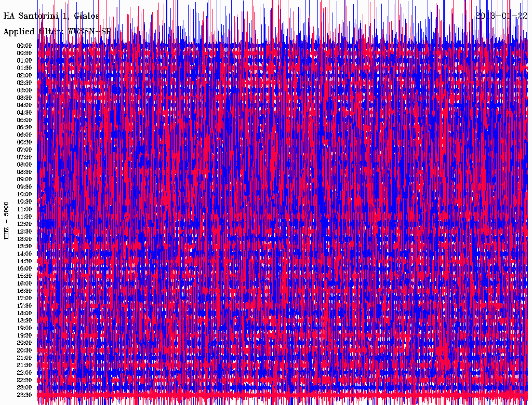Image resolution: width=532 pixels, height=405 pixels.
Task: Select the 15:30 time label
Action: (24, 276)
